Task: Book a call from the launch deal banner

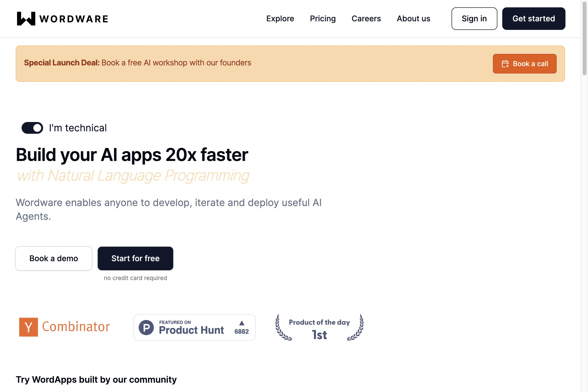Action: tap(525, 64)
